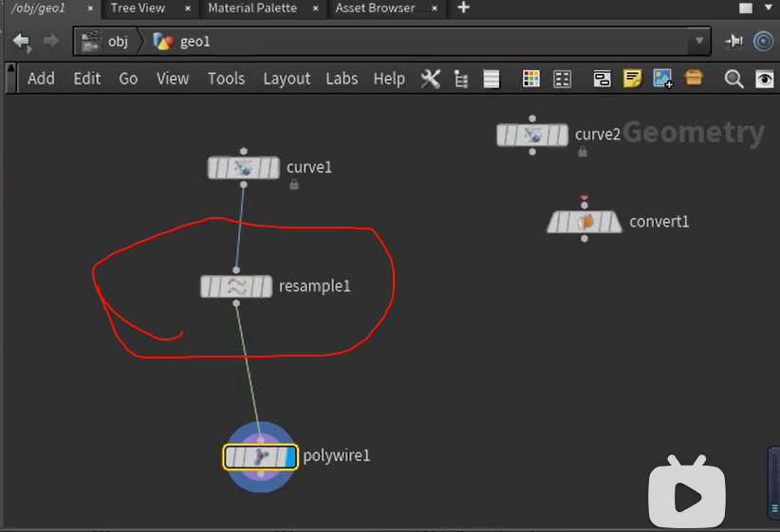Select the polywire1 node
This screenshot has width=780, height=532.
(x=260, y=457)
